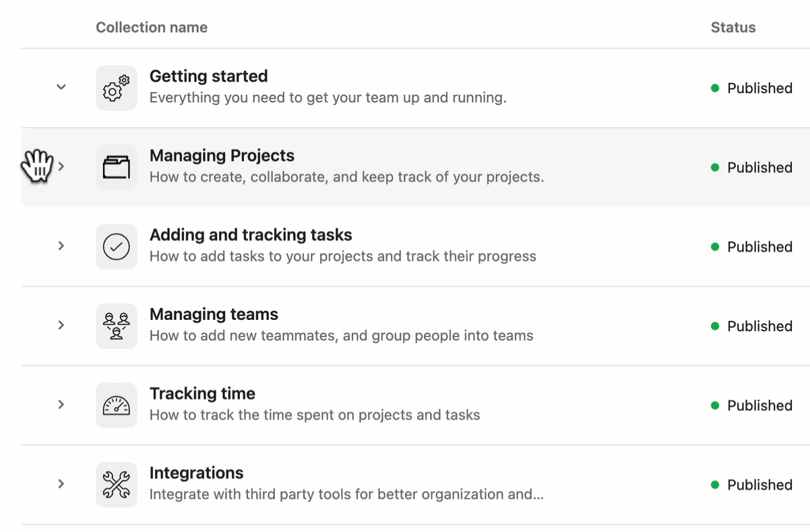Open the Adding and tracking tasks title
The width and height of the screenshot is (810, 532).
click(251, 235)
